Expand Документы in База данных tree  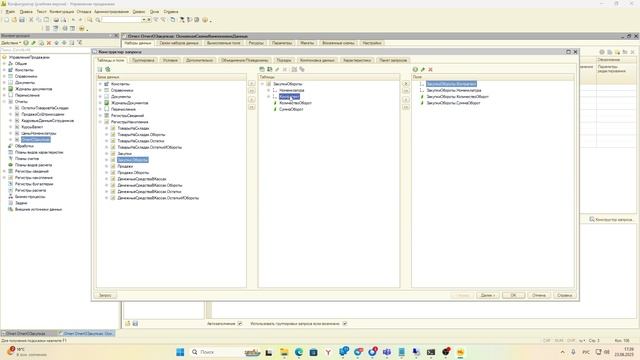click(x=100, y=97)
